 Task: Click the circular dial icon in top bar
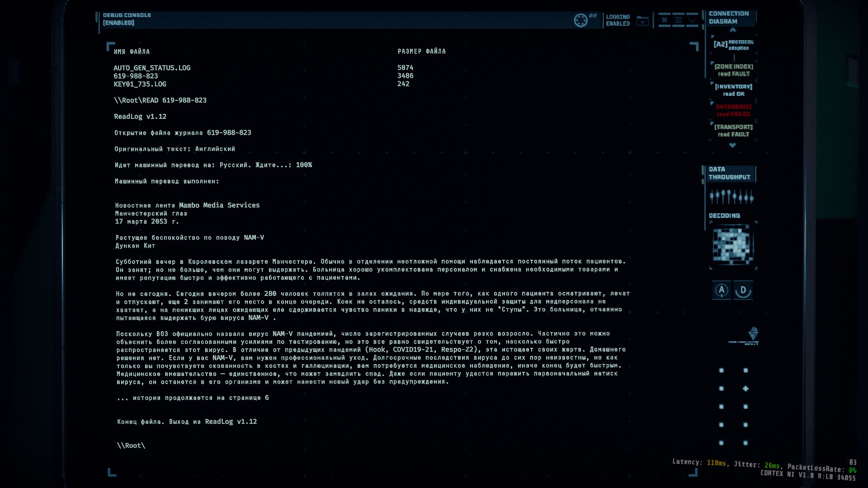pyautogui.click(x=580, y=20)
